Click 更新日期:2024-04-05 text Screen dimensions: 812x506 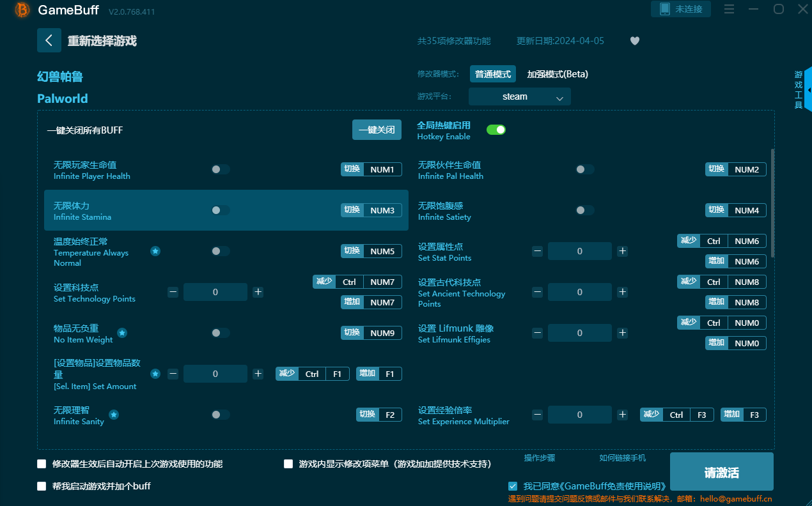coord(560,41)
